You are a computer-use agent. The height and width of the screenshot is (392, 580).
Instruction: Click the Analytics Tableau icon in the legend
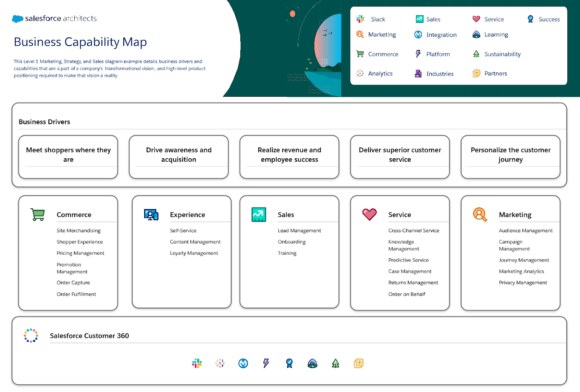(360, 73)
